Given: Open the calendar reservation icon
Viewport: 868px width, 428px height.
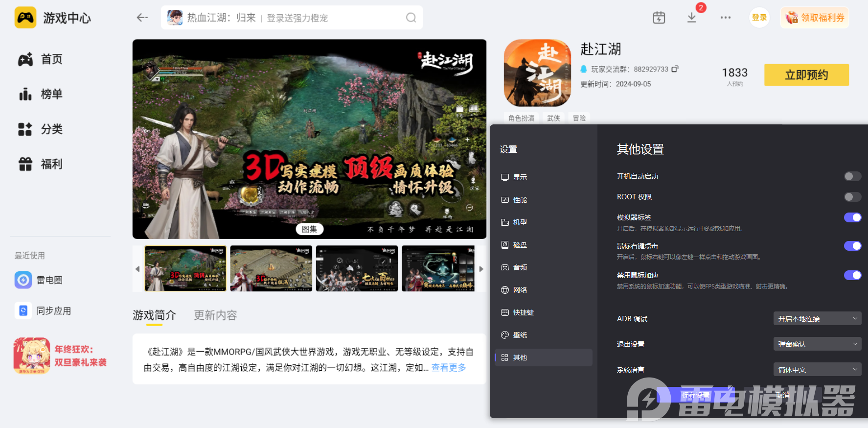Looking at the screenshot, I should pyautogui.click(x=659, y=18).
